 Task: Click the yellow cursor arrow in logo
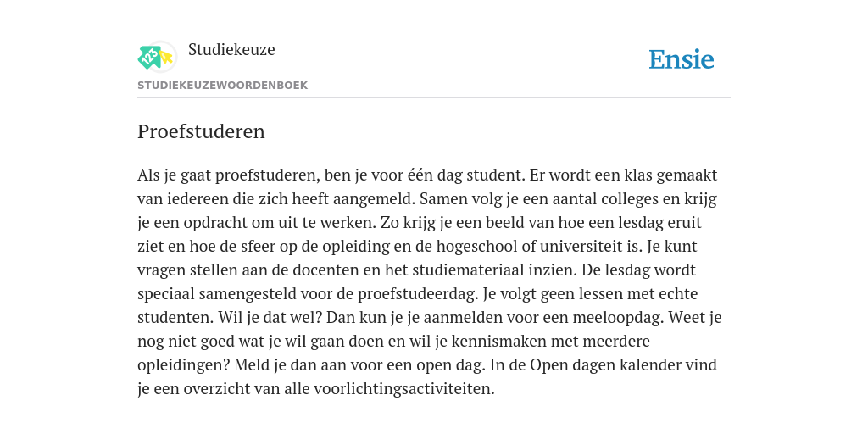(165, 57)
